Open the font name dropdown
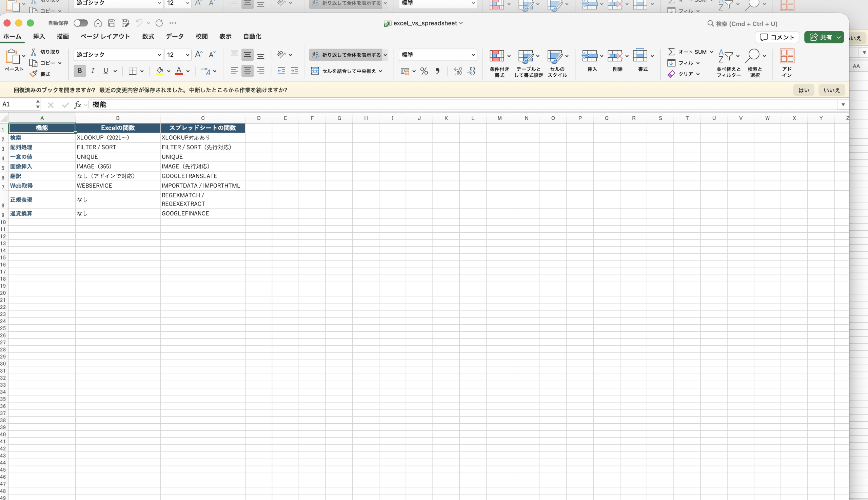Screen dimensions: 868x500 [159, 55]
